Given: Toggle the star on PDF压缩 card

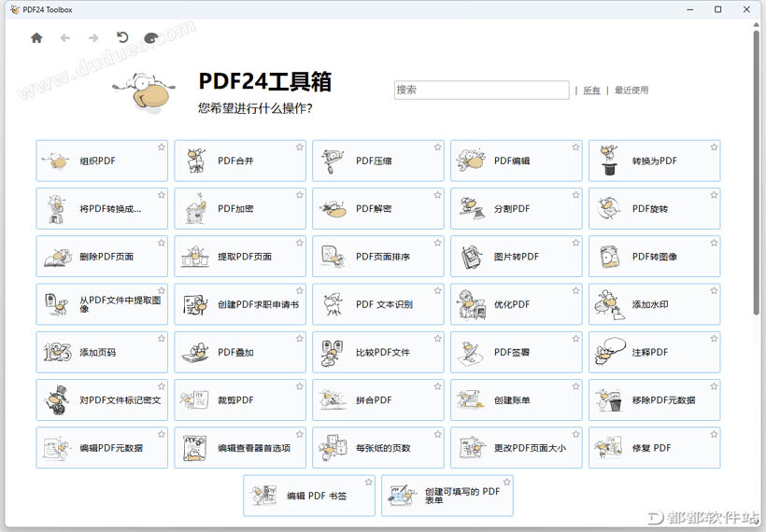Looking at the screenshot, I should tap(438, 147).
